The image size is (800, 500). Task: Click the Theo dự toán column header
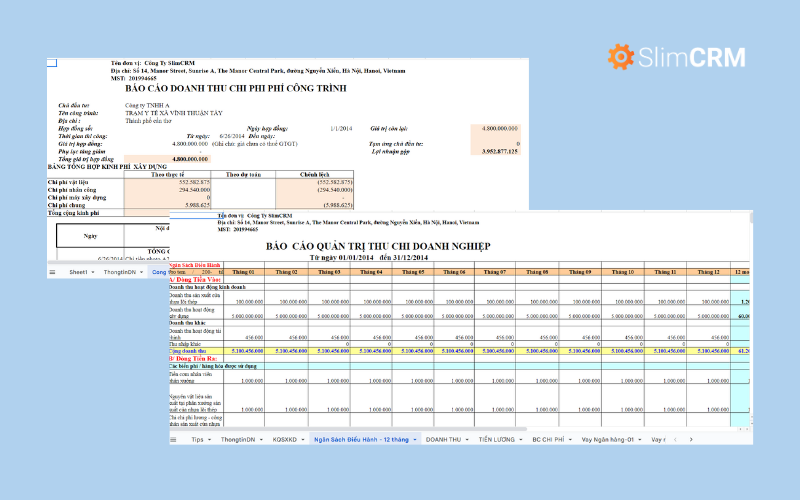pos(243,174)
